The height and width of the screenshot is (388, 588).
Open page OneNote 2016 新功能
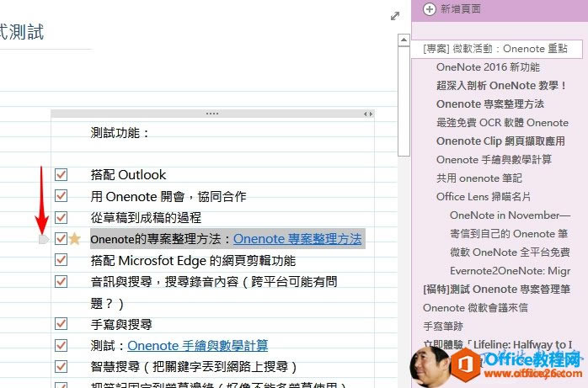coord(488,67)
